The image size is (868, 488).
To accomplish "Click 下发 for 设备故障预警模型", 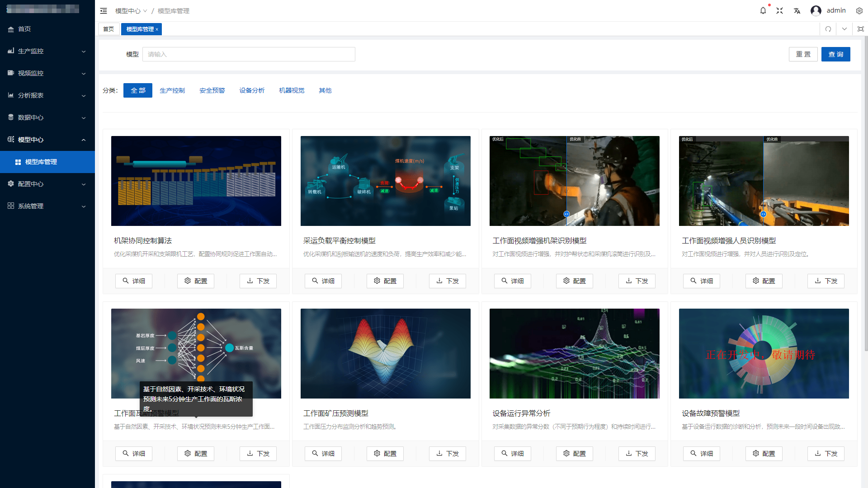I will pyautogui.click(x=826, y=454).
